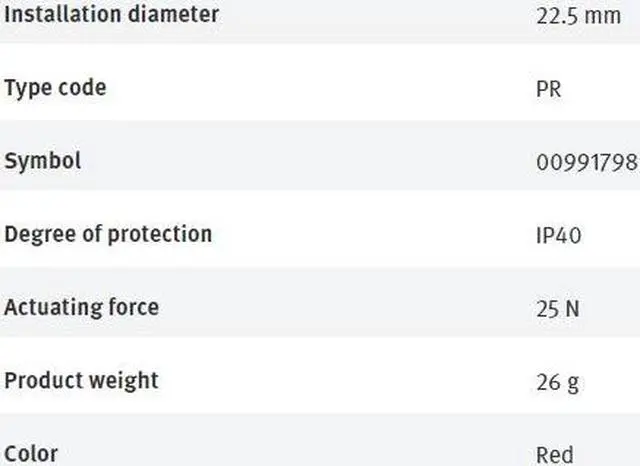The image size is (640, 466).
Task: Click the Type code label
Action: 55,87
